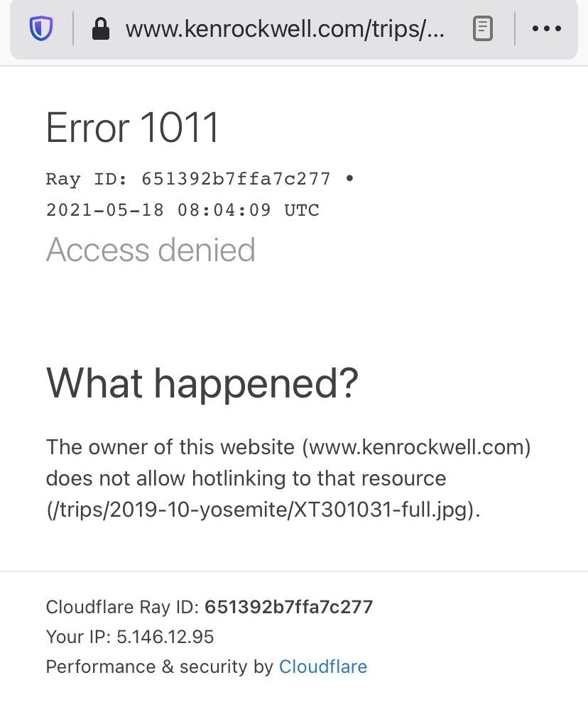Viewport: 588px width, 719px height.
Task: Open the three-dot browser menu
Action: 546,28
